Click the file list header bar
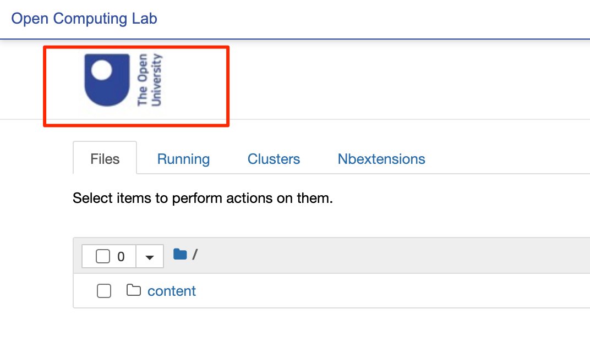590x364 pixels. (x=385, y=256)
